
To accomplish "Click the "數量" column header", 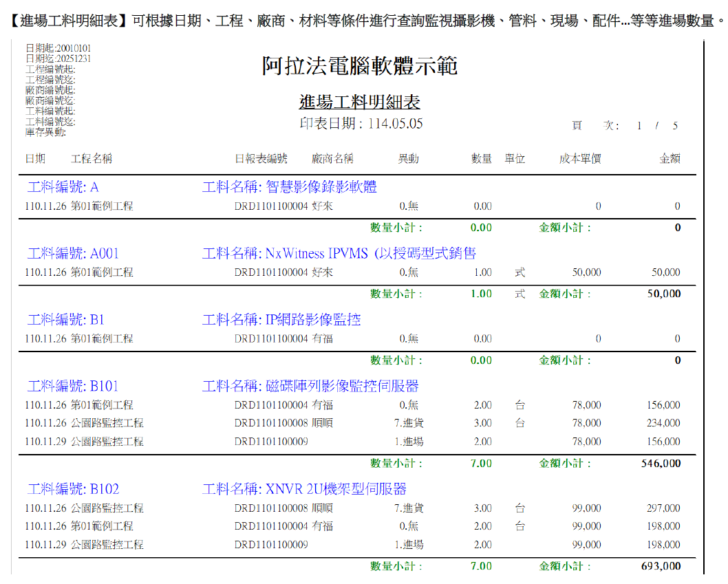I will pos(482,159).
